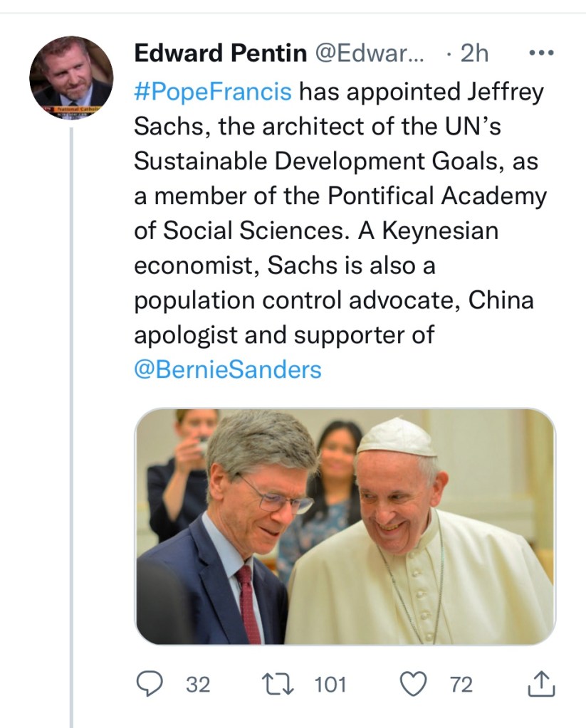The image size is (586, 728).
Task: Open the three-dot more options menu
Action: pyautogui.click(x=543, y=53)
